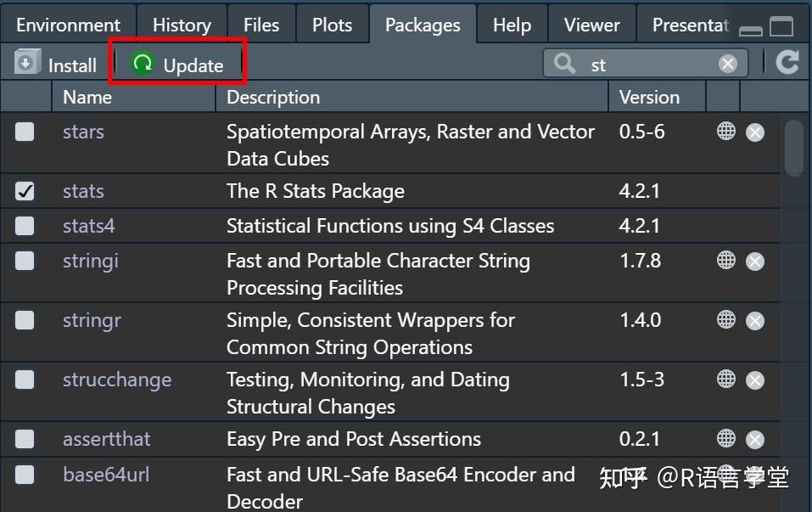The height and width of the screenshot is (512, 812).
Task: Open the Install packages dialog
Action: tap(55, 65)
